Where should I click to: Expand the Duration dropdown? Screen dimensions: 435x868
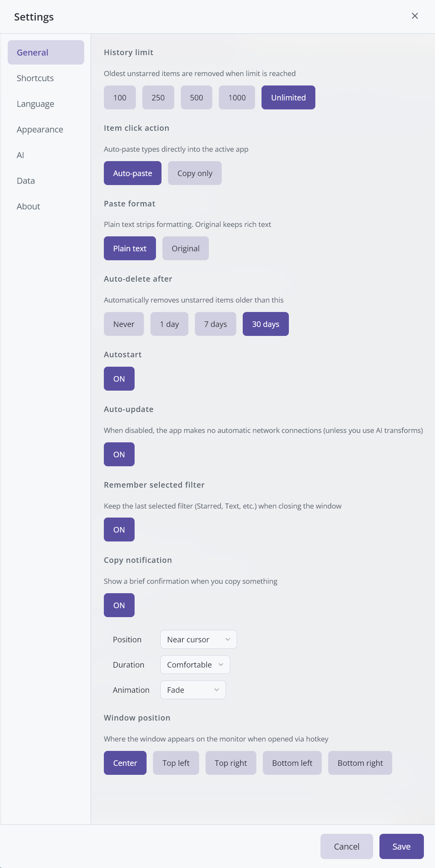[195, 665]
